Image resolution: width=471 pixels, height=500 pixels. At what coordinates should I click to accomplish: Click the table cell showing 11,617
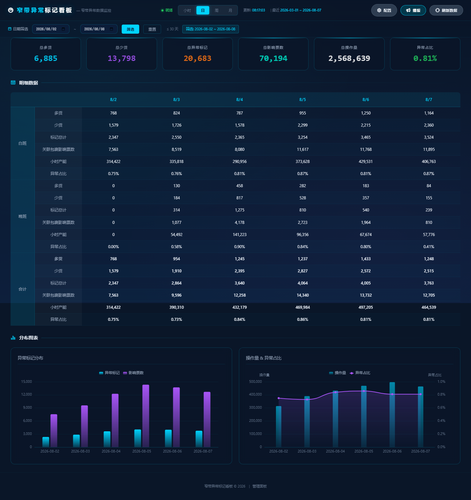tap(302, 149)
